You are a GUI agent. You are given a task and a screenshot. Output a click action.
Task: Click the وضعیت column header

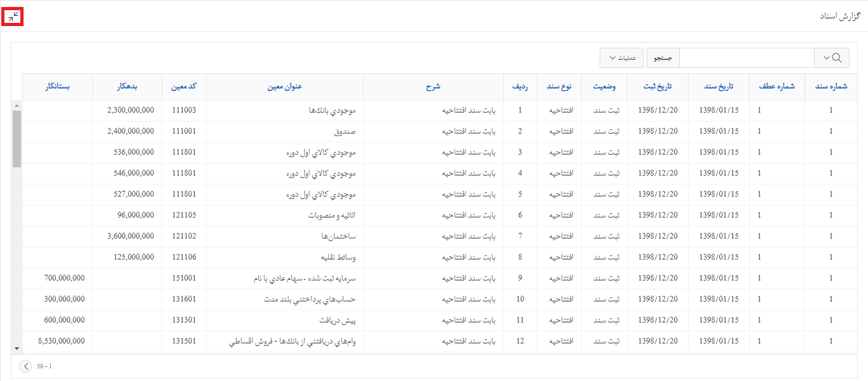[x=604, y=87]
